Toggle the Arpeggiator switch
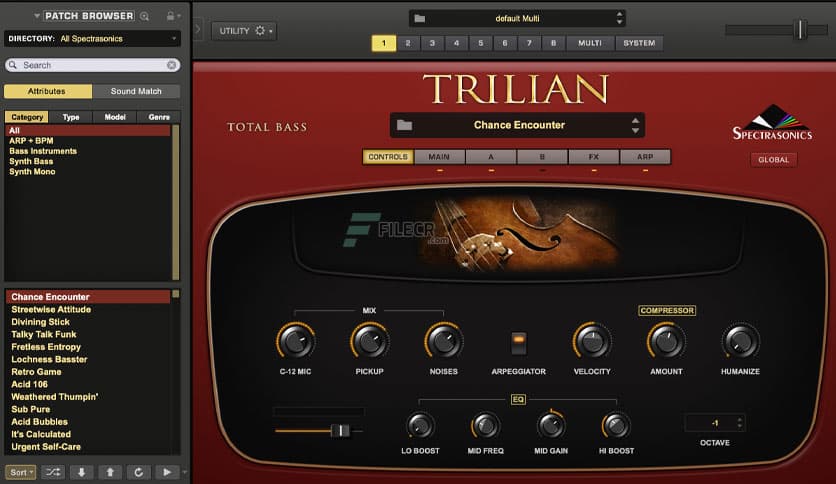Viewport: 836px width, 484px height. click(518, 343)
